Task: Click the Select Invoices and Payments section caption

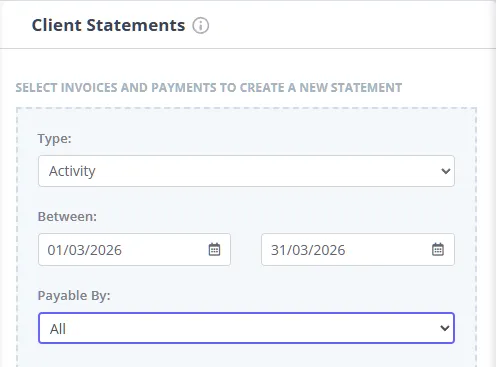Action: [x=209, y=88]
